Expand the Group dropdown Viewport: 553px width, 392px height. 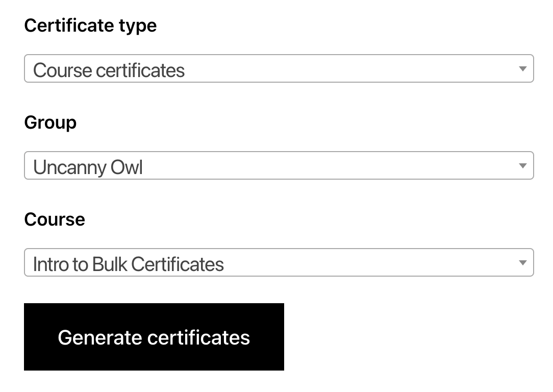279,166
